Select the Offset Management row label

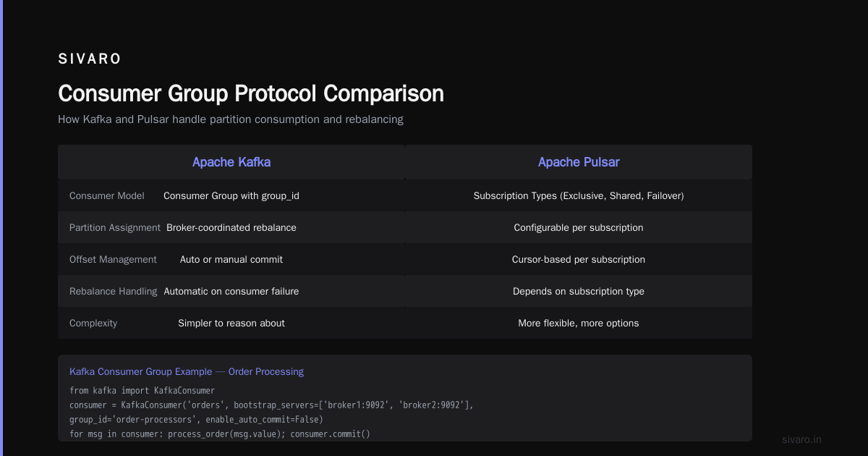113,259
